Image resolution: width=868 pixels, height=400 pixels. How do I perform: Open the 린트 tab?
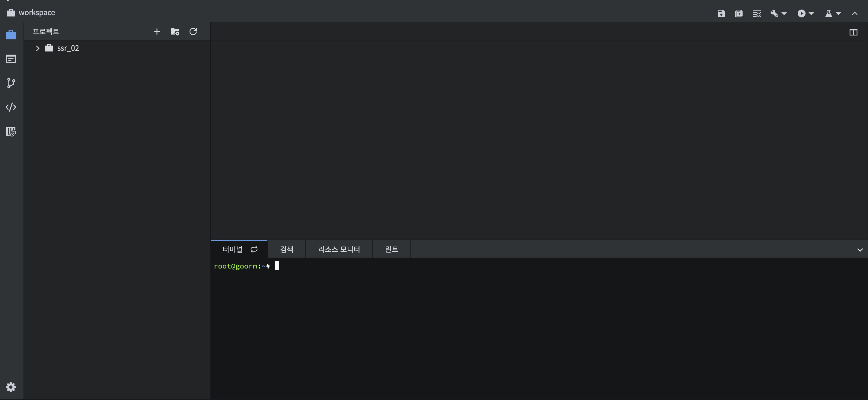coord(391,249)
